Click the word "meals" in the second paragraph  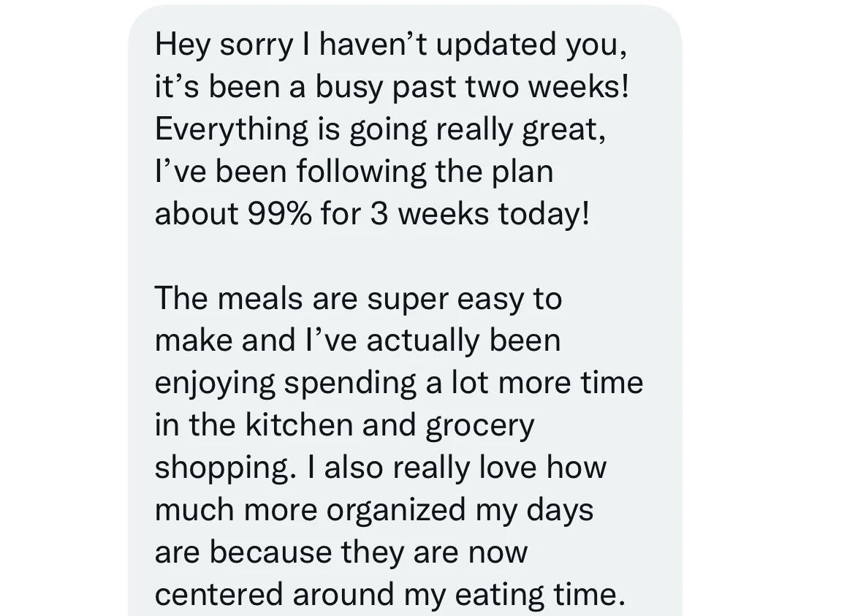pyautogui.click(x=259, y=299)
